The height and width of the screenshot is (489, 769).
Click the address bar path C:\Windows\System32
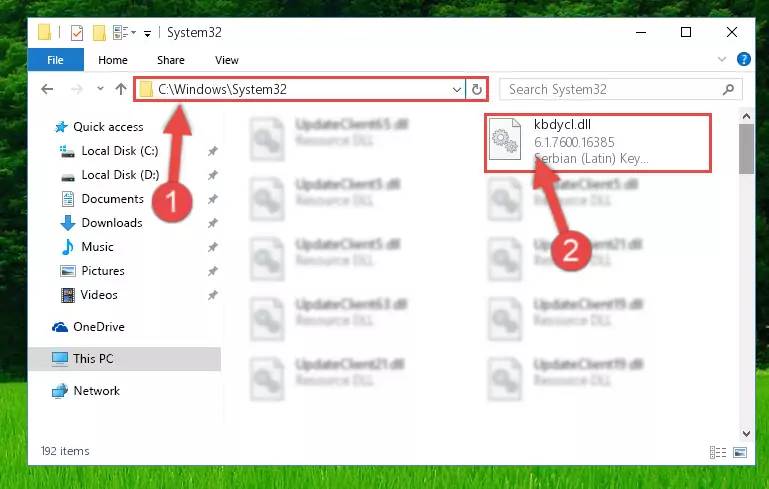pos(222,89)
